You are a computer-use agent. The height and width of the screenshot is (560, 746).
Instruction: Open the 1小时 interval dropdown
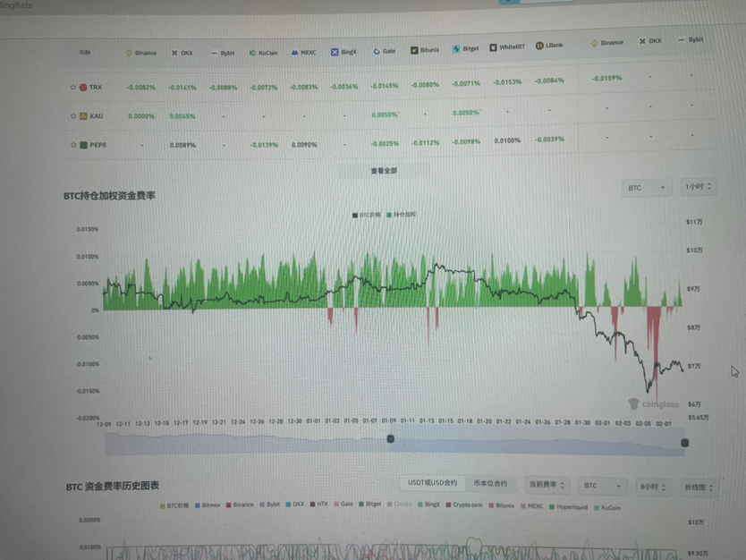coord(698,187)
